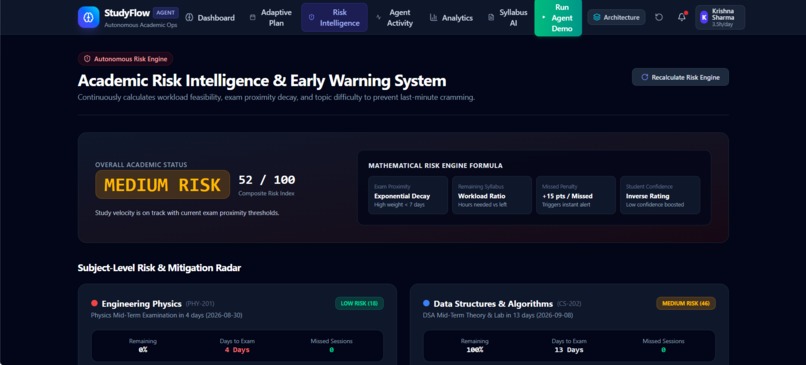Click the alert icon in Autonomous Risk Engine badge
Screen dimensions: 806x365
[x=87, y=59]
